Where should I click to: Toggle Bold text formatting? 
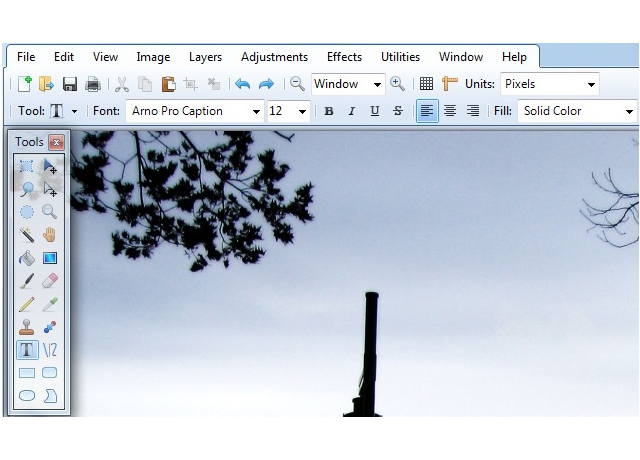[329, 111]
